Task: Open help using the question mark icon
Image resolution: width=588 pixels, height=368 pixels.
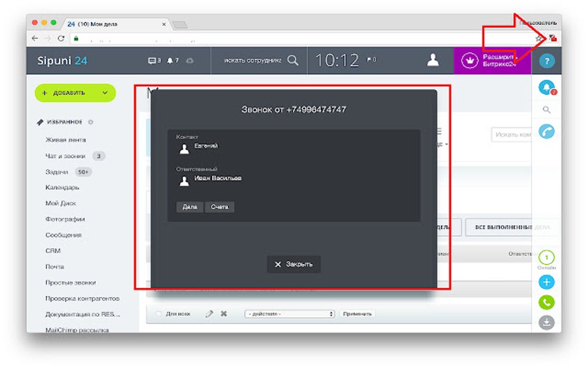Action: coord(546,61)
